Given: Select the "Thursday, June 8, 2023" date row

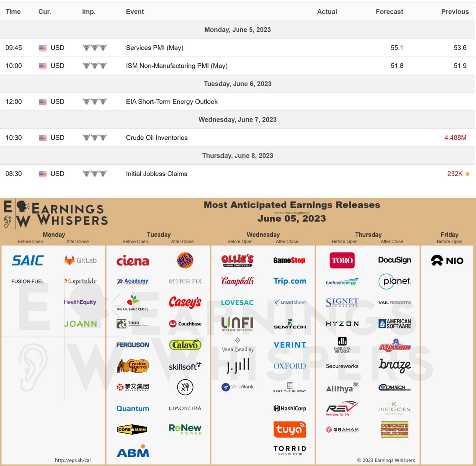Looking at the screenshot, I should click(x=238, y=156).
